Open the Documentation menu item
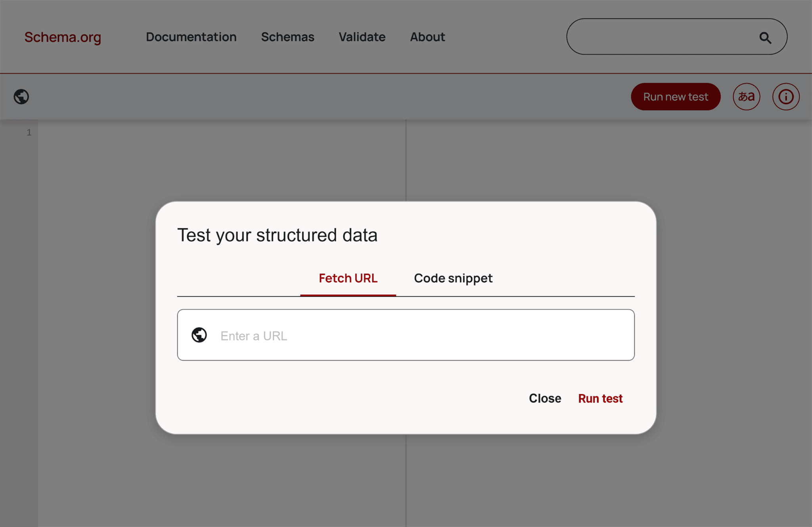 pos(191,37)
